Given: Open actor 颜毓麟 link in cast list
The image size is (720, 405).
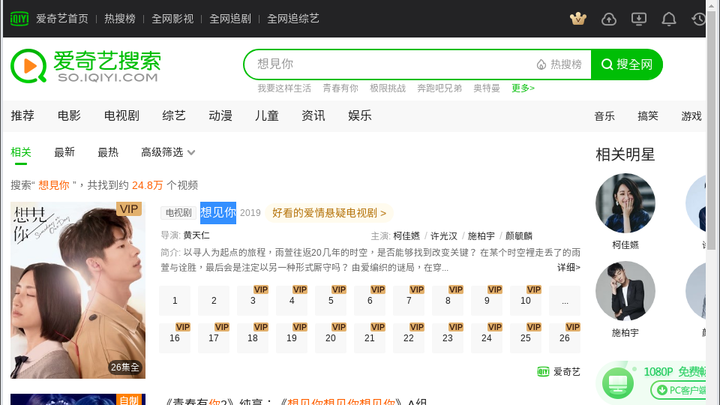Looking at the screenshot, I should click(519, 236).
